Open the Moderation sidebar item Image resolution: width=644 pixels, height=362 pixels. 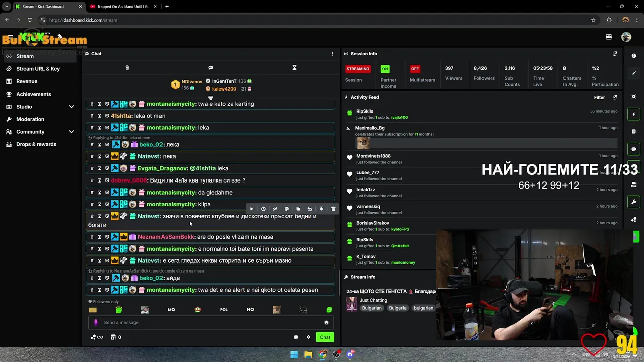[30, 119]
